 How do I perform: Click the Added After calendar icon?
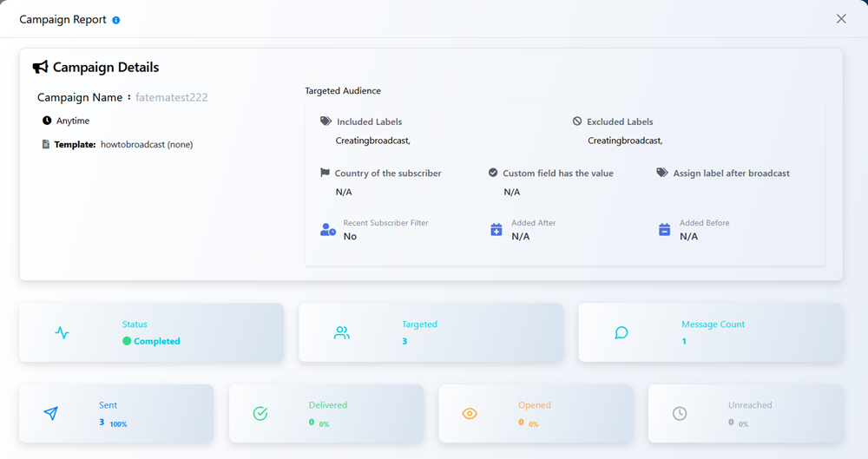point(496,230)
